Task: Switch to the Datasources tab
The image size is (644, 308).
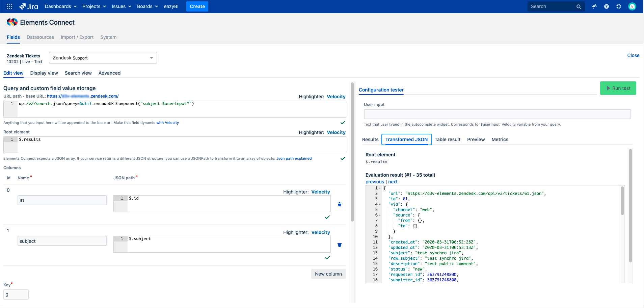Action: click(x=40, y=37)
